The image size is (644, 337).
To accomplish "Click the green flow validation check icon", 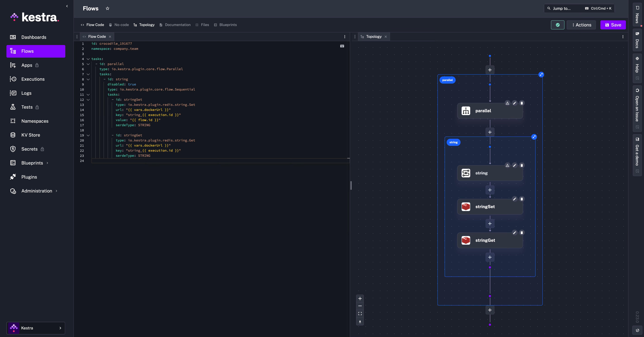I will click(558, 25).
